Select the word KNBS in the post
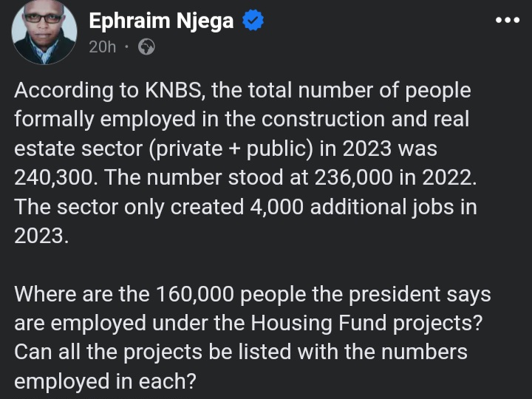Viewport: 532px width, 399px height. [175, 90]
